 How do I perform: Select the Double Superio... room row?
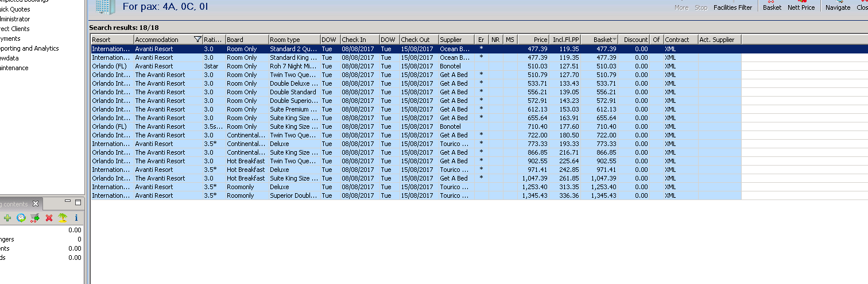(416, 101)
